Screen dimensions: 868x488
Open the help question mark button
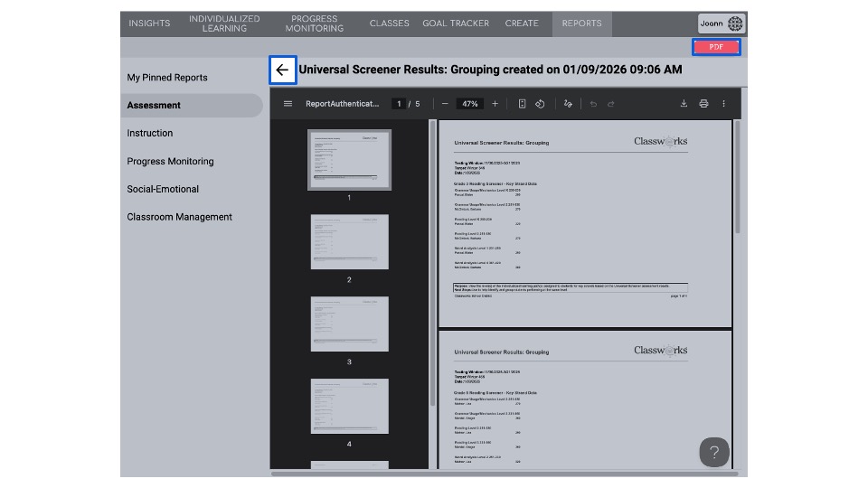point(714,452)
